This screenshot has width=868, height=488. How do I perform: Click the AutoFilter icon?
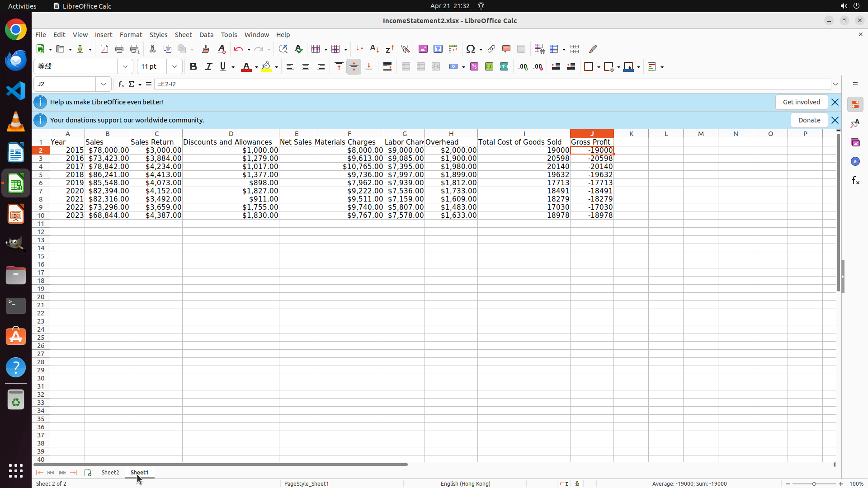(406, 49)
